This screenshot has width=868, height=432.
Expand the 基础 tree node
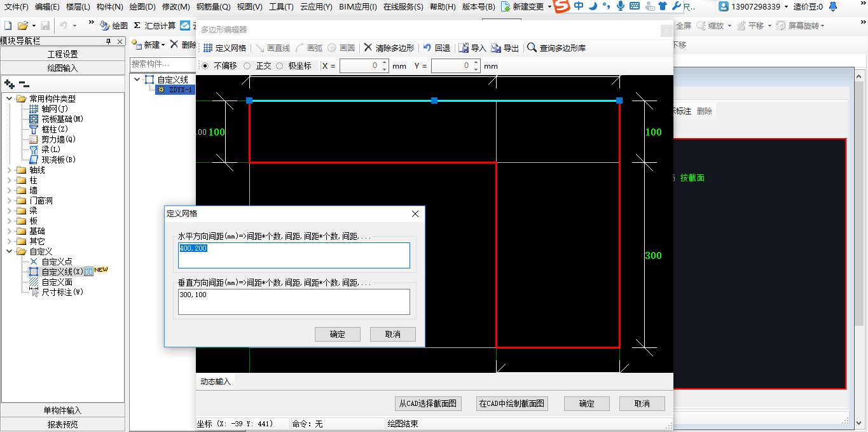coord(10,231)
